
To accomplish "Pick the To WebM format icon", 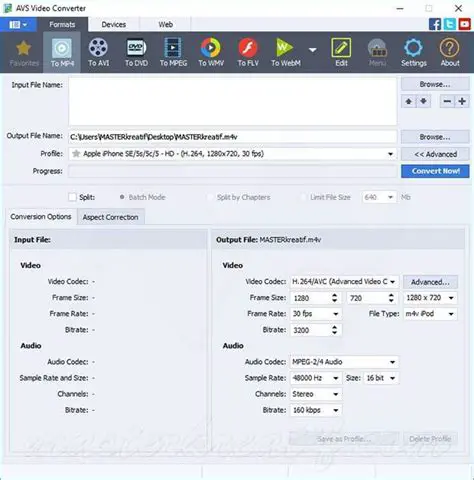I will [x=286, y=53].
